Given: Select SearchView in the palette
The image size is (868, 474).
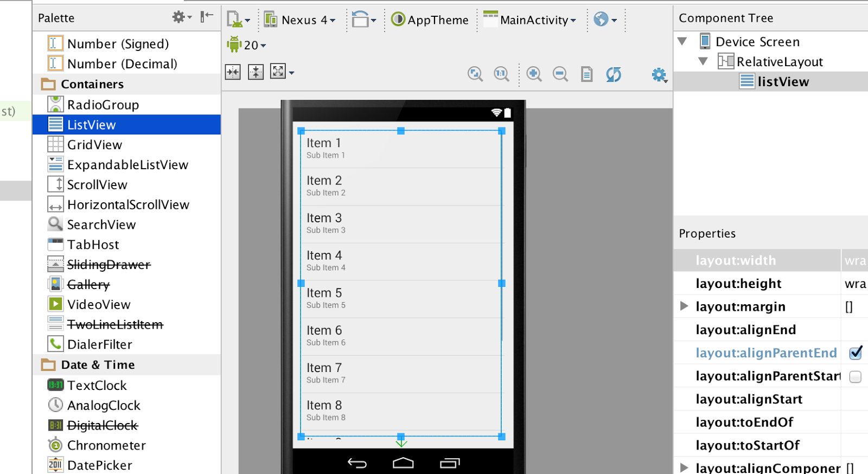Looking at the screenshot, I should coord(126,225).
